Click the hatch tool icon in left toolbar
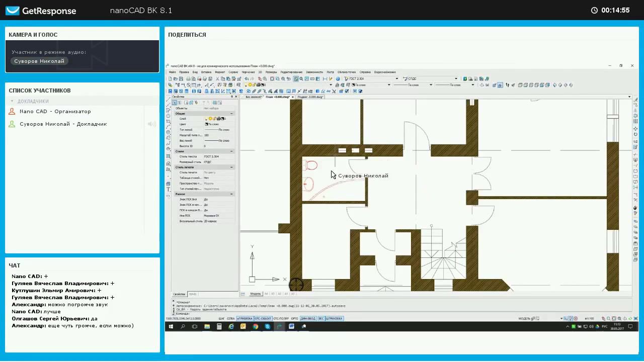Viewport: 644px width, 362px height. click(168, 156)
